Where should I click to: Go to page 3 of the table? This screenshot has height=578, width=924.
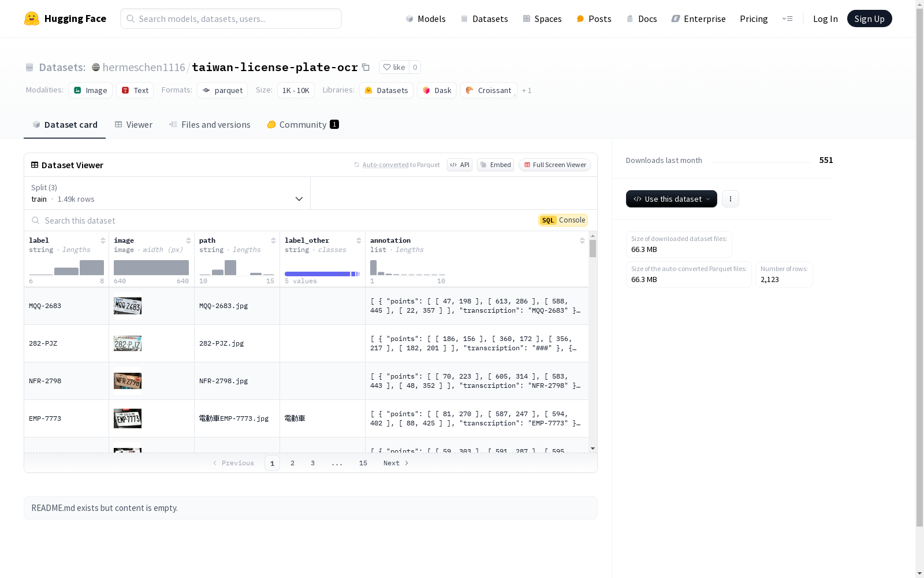pyautogui.click(x=313, y=463)
